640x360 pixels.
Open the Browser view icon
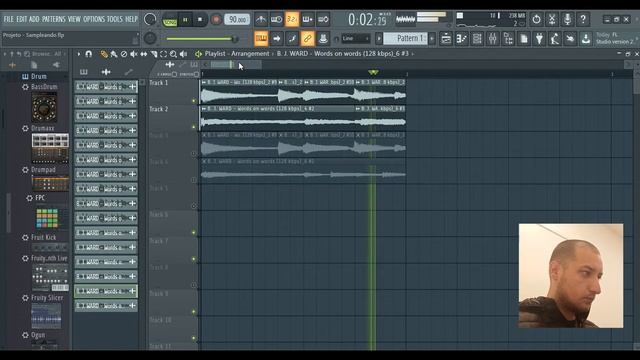coord(508,39)
